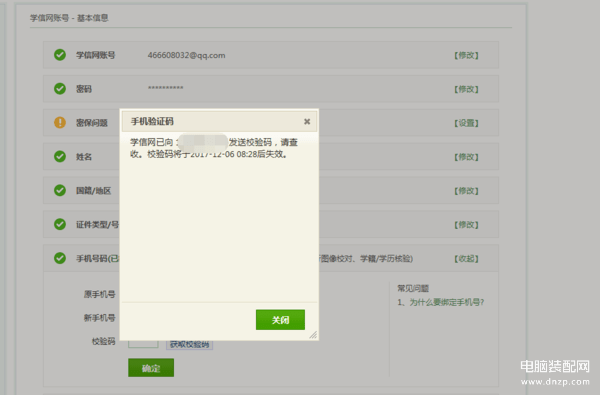Click the green check icon beside 国籍/地区

click(x=60, y=190)
